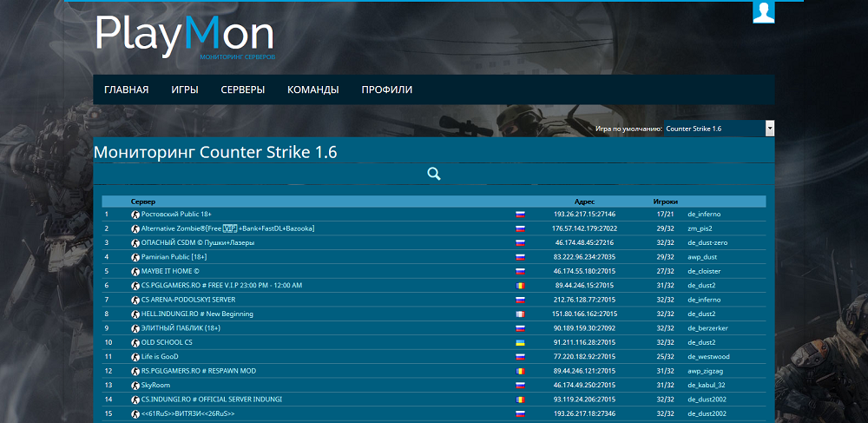Image resolution: width=868 pixels, height=423 pixels.
Task: Click Ukrainian flag in OLD SCHOOL CS row
Action: (520, 342)
